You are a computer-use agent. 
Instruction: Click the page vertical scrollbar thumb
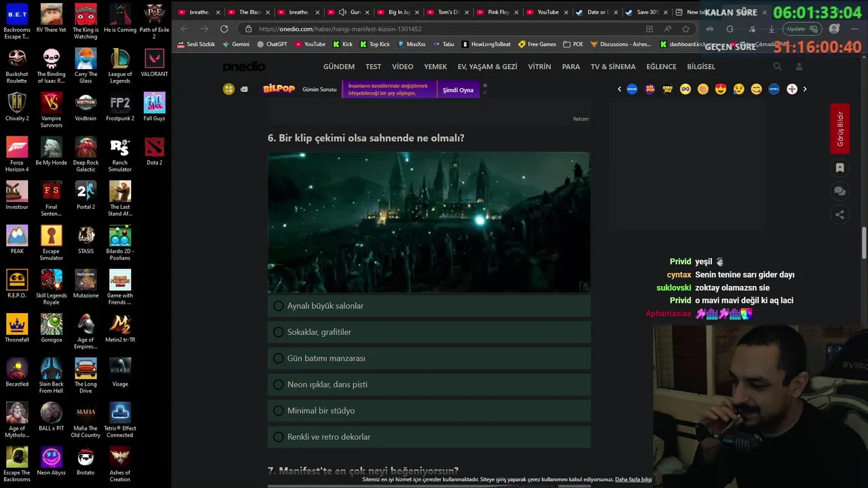(x=864, y=243)
